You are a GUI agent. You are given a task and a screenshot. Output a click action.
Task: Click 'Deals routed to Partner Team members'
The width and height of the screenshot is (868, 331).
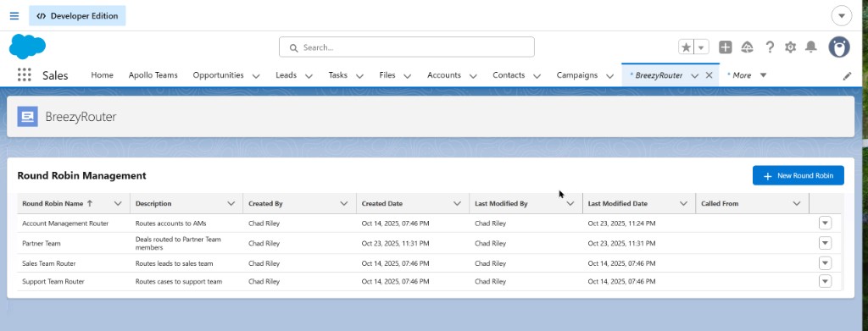point(178,243)
